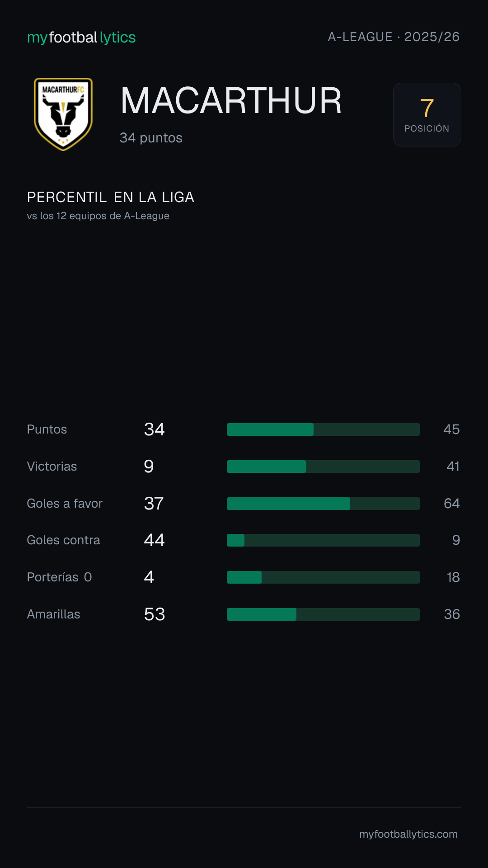The height and width of the screenshot is (868, 488).
Task: Open the myfootballytics logo
Action: 81,38
